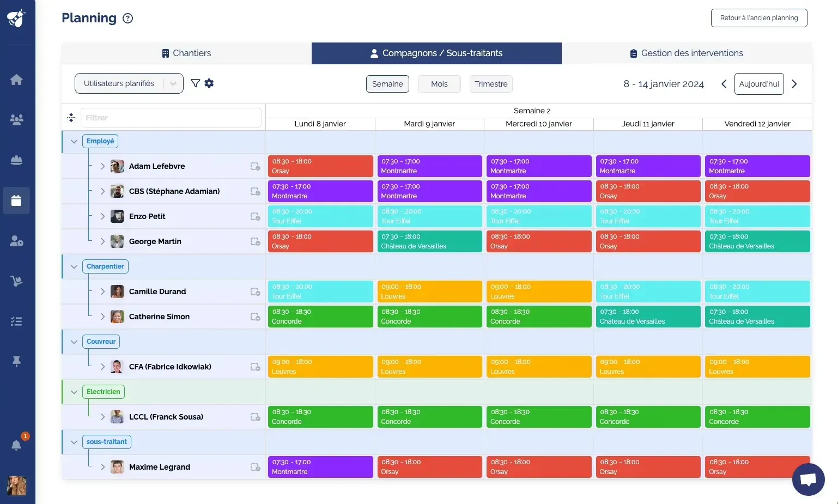The image size is (838, 504).
Task: Select the Mois view toggle
Action: point(439,83)
